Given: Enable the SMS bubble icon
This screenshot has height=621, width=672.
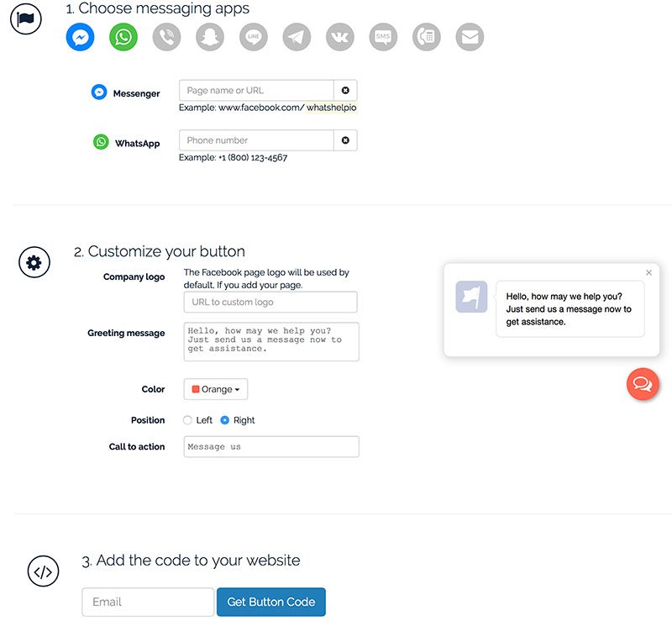Looking at the screenshot, I should coord(383,37).
